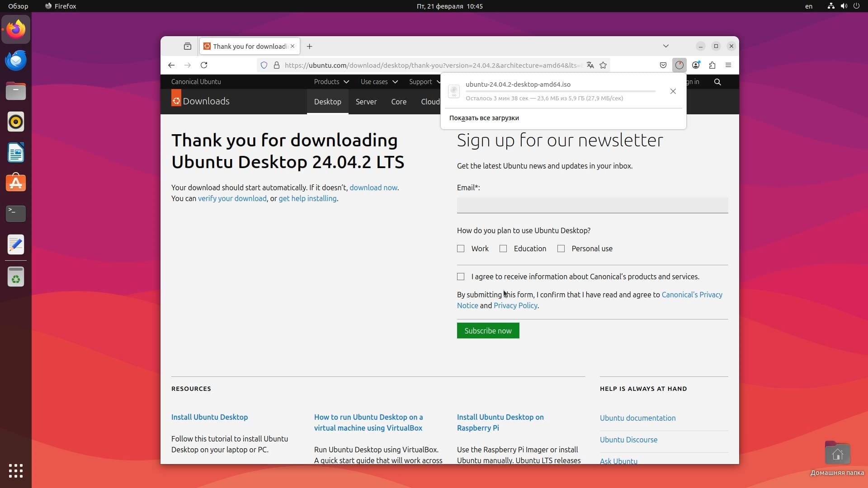868x488 pixels.
Task: Translate this page icon
Action: click(590, 65)
